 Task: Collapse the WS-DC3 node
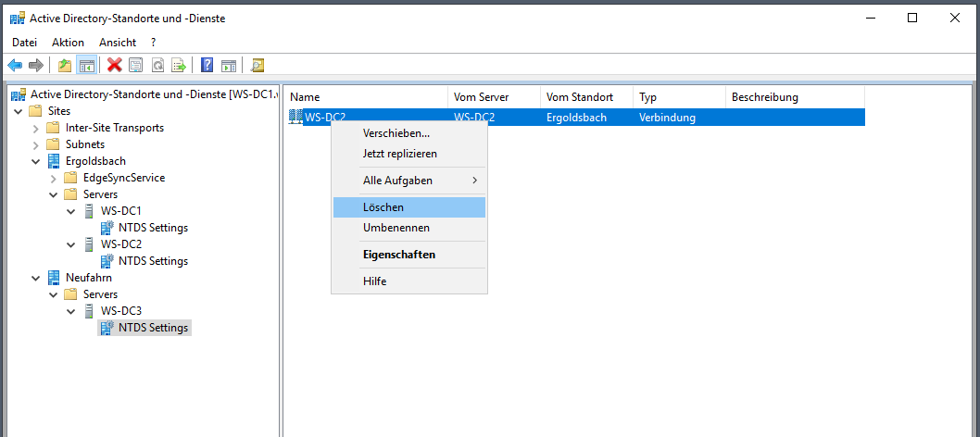70,311
